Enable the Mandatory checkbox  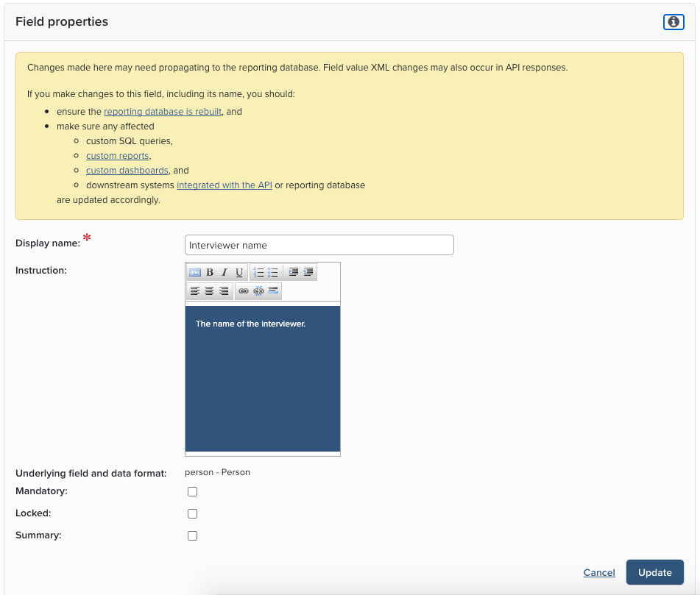click(193, 491)
